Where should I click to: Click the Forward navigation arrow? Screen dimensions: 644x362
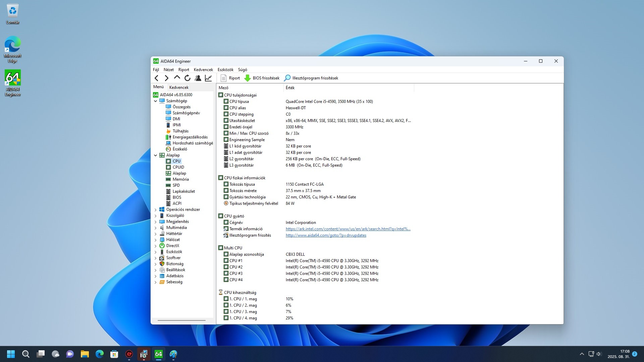tap(166, 78)
